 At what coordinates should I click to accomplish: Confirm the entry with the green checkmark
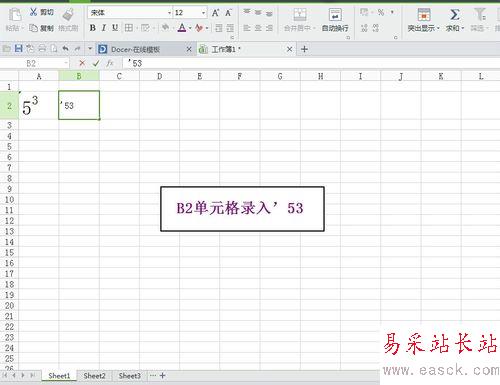click(96, 63)
